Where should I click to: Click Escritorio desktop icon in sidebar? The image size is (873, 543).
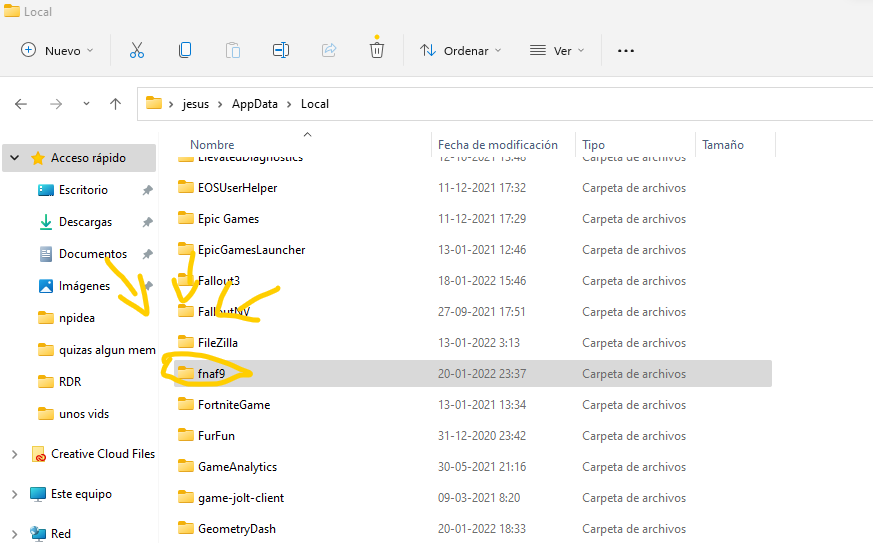(46, 190)
